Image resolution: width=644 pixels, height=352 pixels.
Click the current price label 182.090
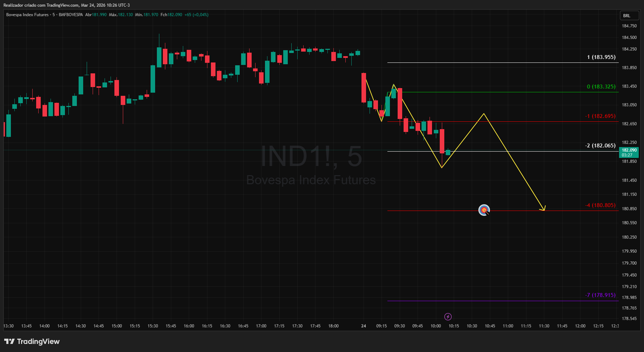pos(629,150)
